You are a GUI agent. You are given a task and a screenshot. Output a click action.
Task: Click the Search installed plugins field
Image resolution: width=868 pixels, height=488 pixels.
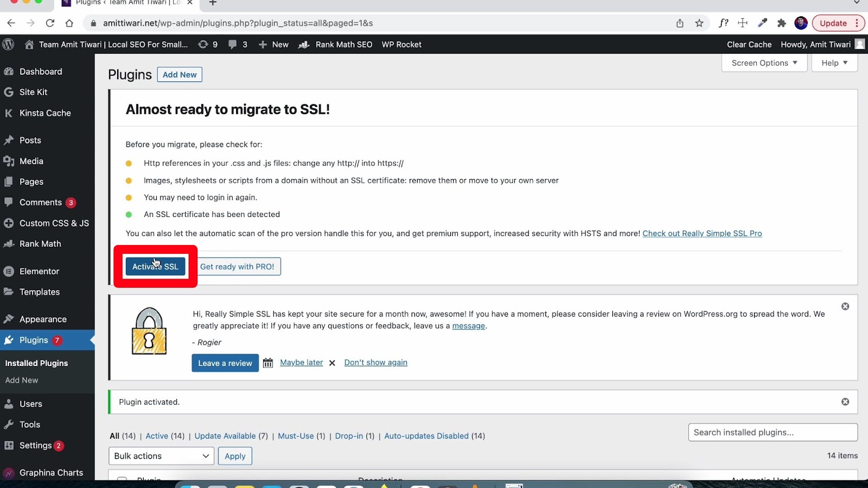pos(773,432)
